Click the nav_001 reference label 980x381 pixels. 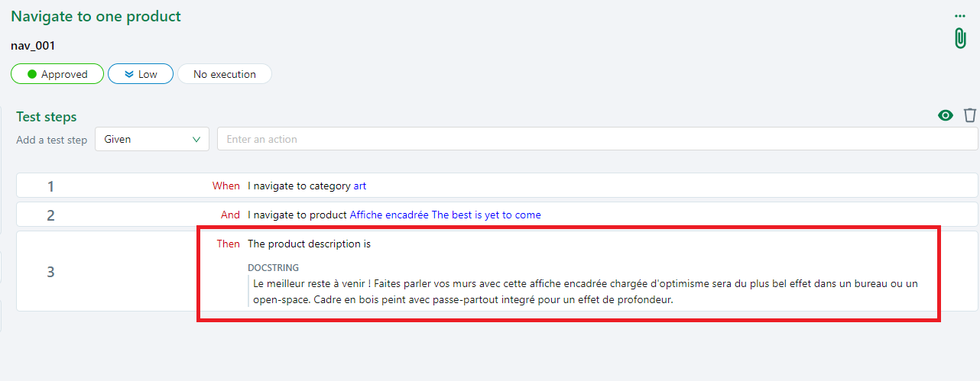tap(33, 46)
